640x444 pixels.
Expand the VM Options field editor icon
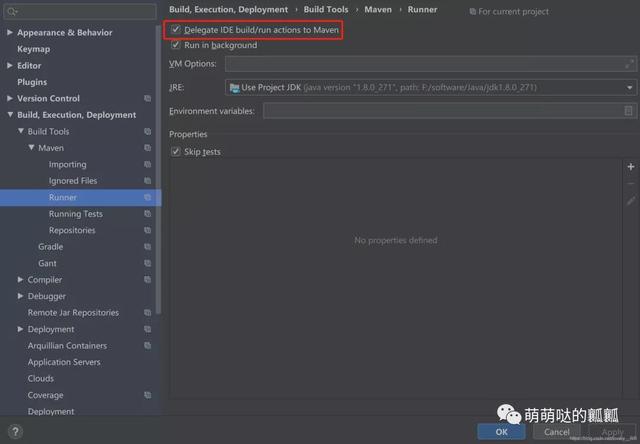click(629, 64)
